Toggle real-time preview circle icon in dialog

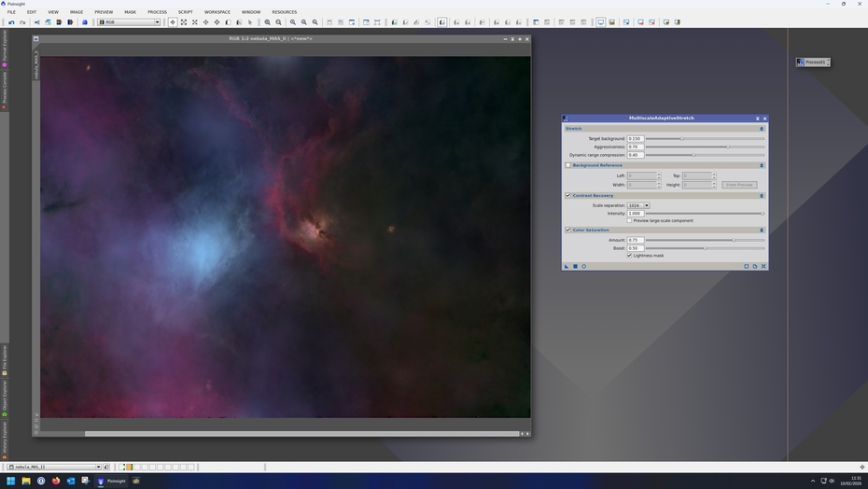tap(584, 266)
